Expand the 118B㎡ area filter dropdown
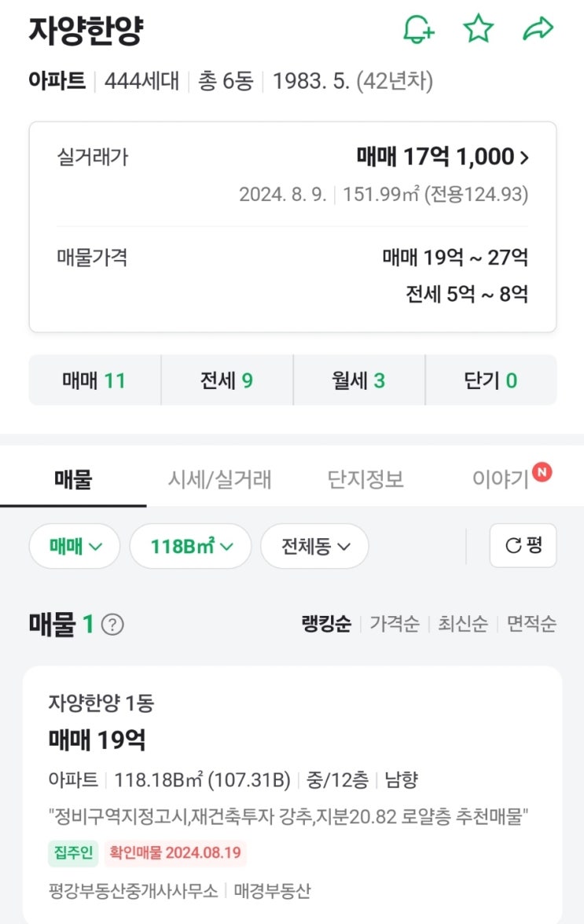 tap(191, 546)
